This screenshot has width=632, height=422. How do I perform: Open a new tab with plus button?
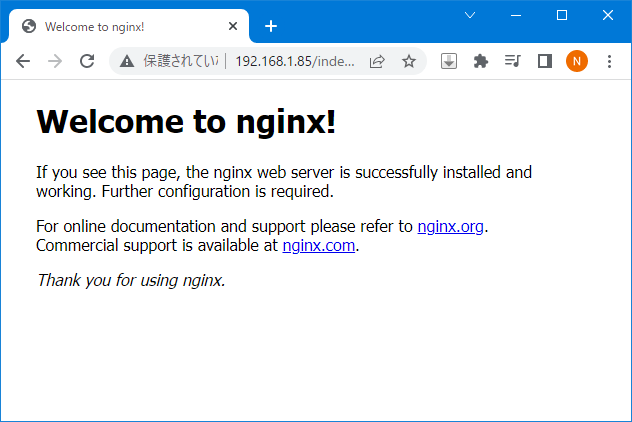pos(271,26)
